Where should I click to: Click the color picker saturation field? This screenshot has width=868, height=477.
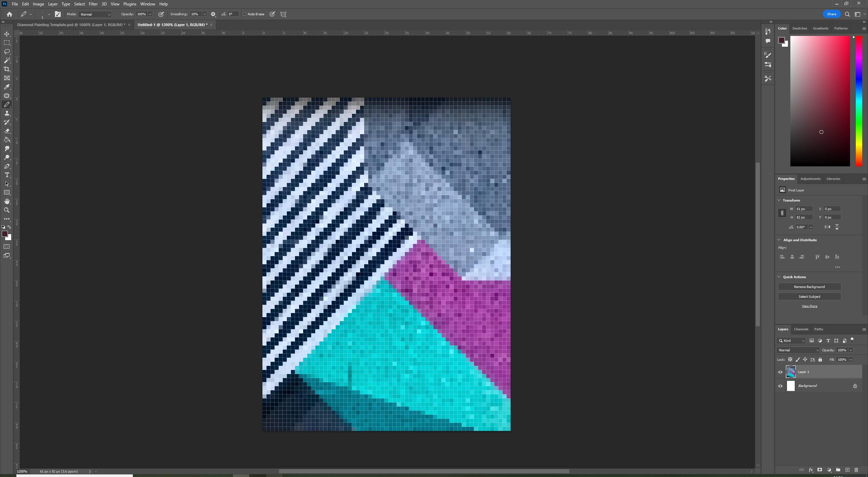pos(820,101)
